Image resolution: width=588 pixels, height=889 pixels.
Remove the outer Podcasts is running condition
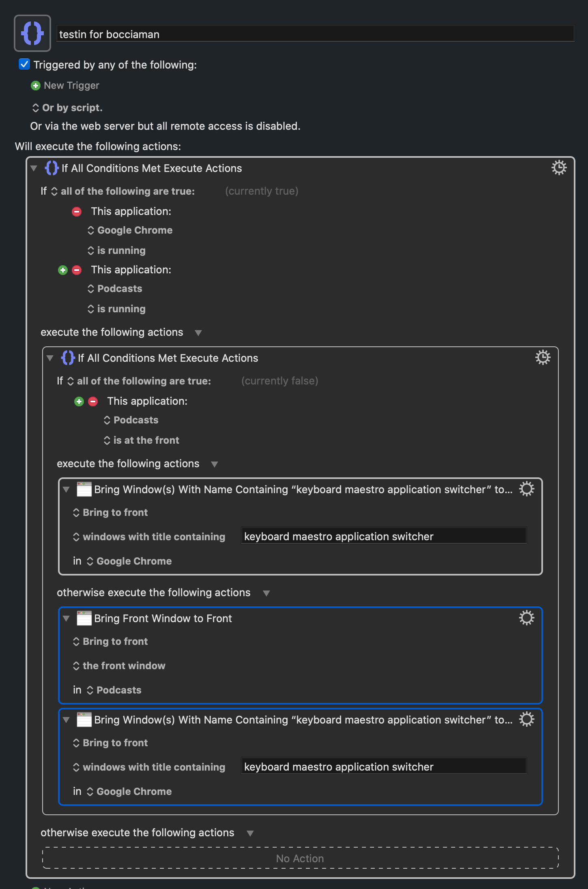(x=77, y=270)
